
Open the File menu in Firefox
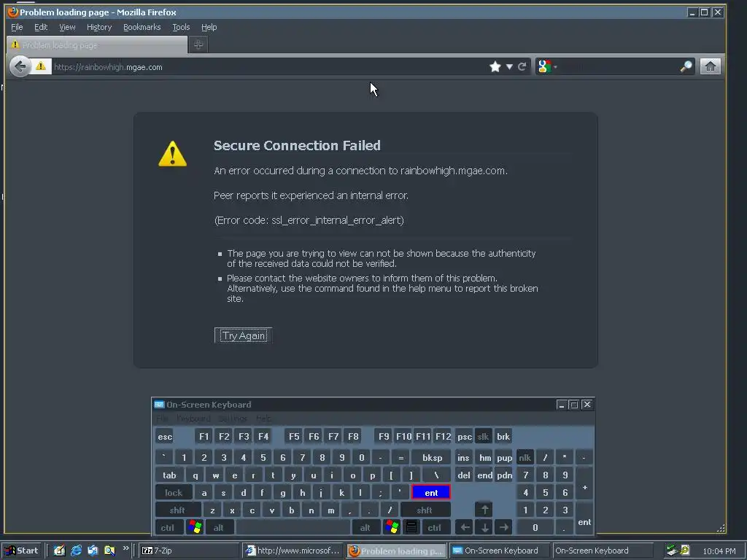click(x=17, y=27)
